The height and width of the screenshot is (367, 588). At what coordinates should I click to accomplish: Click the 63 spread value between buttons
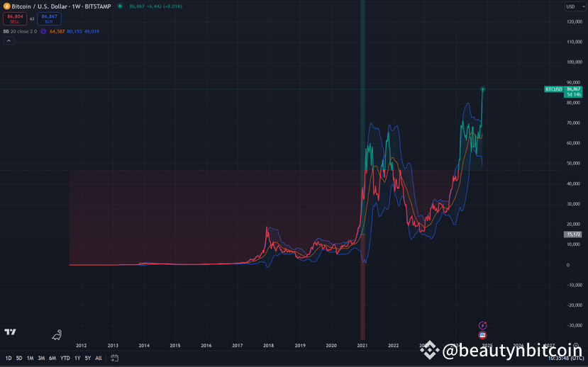point(32,18)
